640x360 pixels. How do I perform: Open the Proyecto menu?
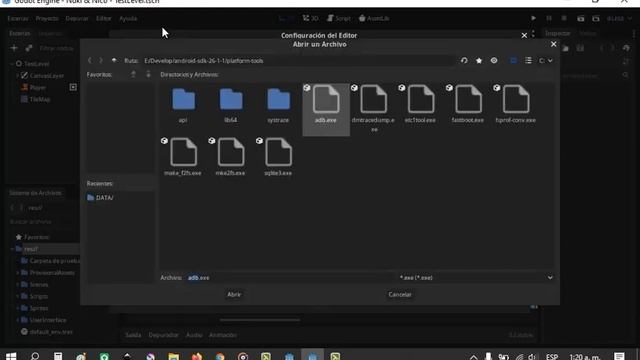click(x=47, y=18)
